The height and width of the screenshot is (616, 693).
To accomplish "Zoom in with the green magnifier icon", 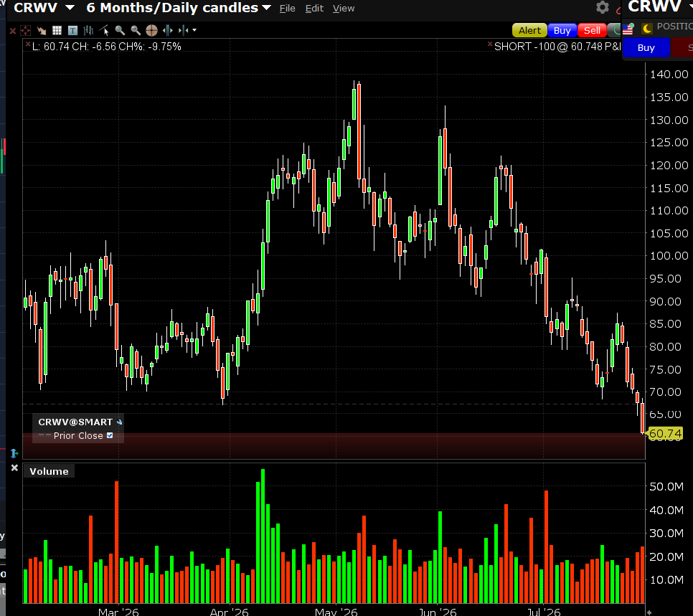I will (x=120, y=31).
